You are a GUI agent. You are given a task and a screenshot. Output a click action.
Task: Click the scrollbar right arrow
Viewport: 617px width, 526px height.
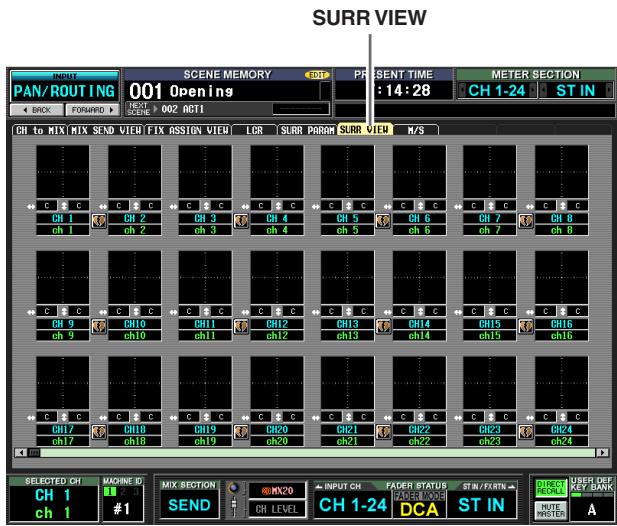[602, 453]
